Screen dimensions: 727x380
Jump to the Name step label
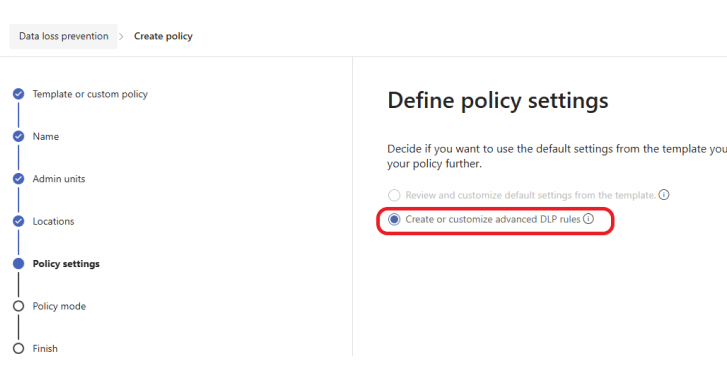point(45,136)
